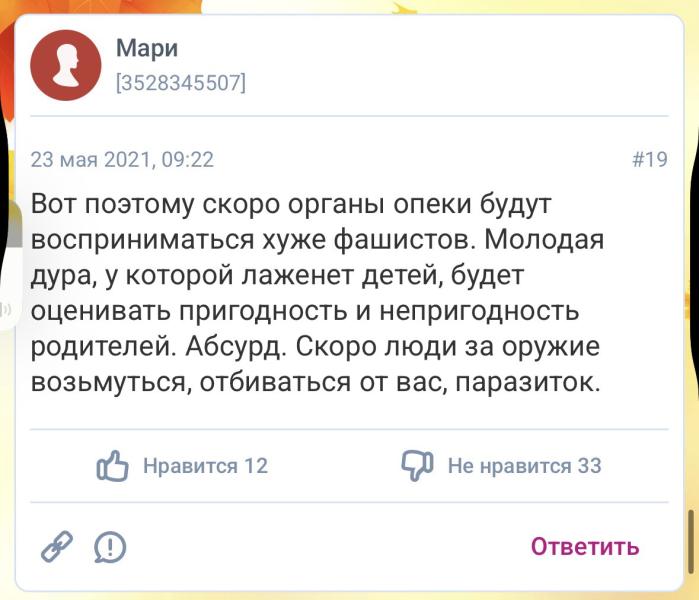The width and height of the screenshot is (699, 600).
Task: Report comment with the exclamation icon
Action: (x=109, y=546)
